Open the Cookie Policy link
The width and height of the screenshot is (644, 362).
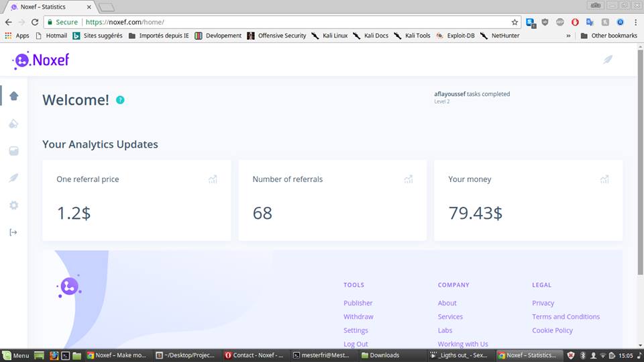tap(552, 330)
